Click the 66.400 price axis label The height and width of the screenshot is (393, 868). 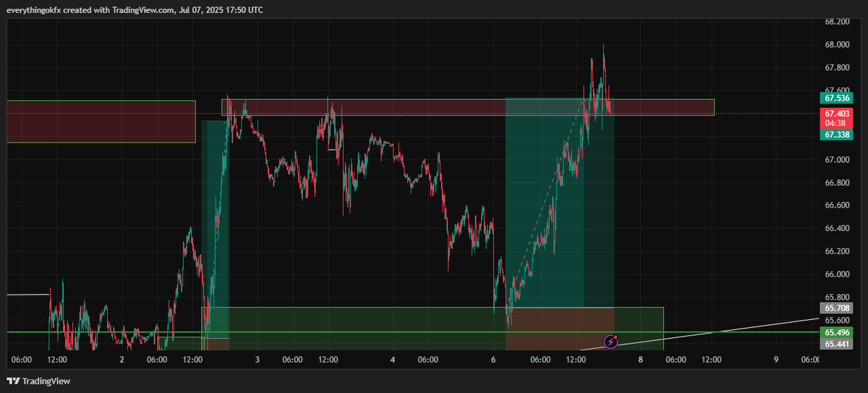coord(837,229)
